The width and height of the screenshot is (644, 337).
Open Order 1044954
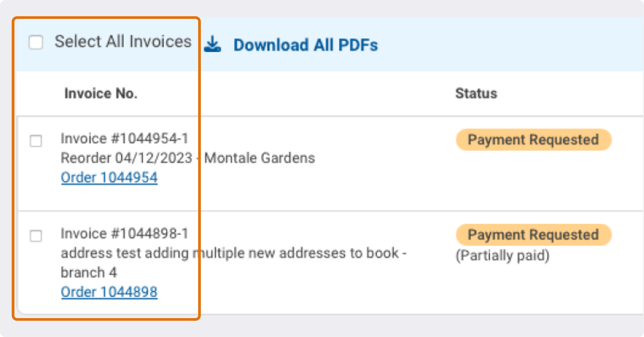[109, 178]
